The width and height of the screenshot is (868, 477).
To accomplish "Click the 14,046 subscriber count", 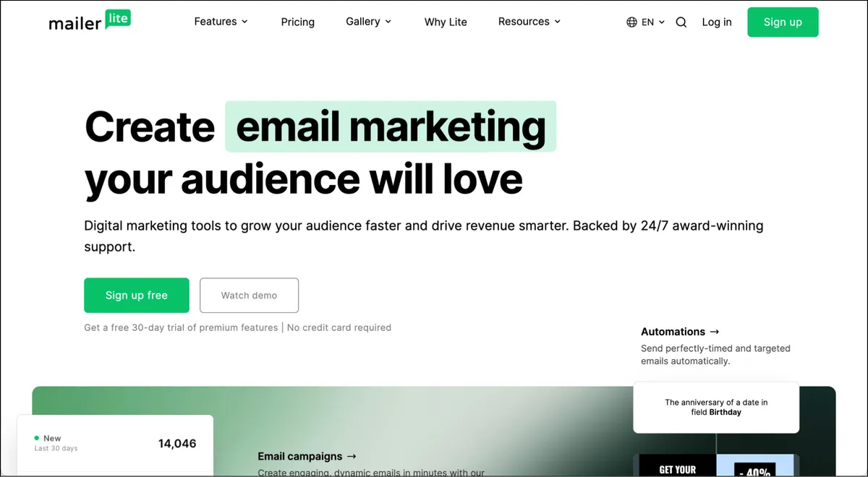I will click(177, 444).
